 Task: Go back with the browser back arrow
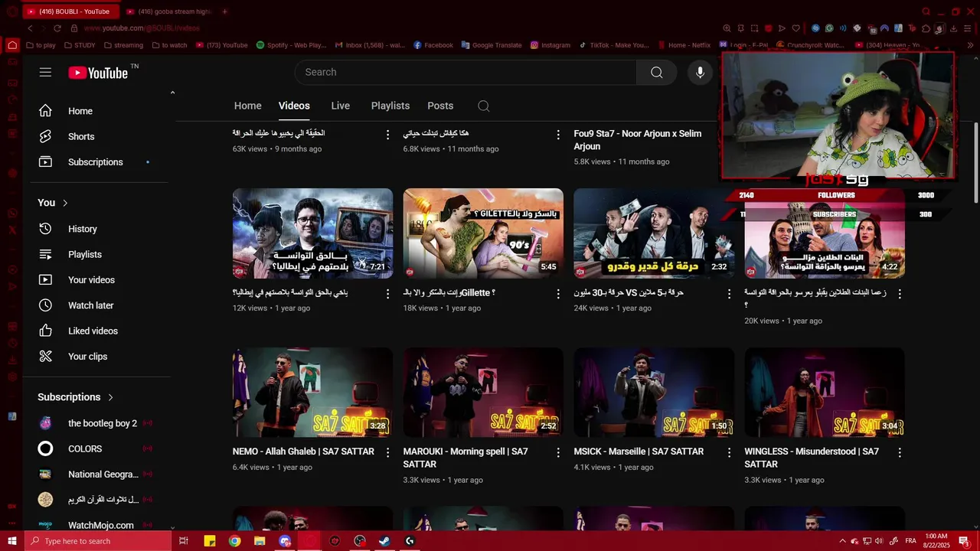[x=30, y=28]
